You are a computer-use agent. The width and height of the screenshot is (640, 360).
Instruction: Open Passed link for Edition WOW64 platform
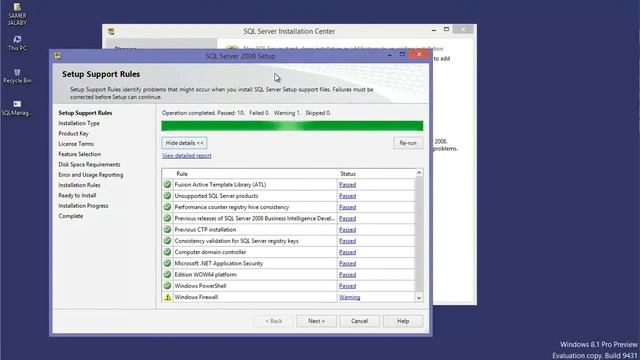[x=347, y=274]
